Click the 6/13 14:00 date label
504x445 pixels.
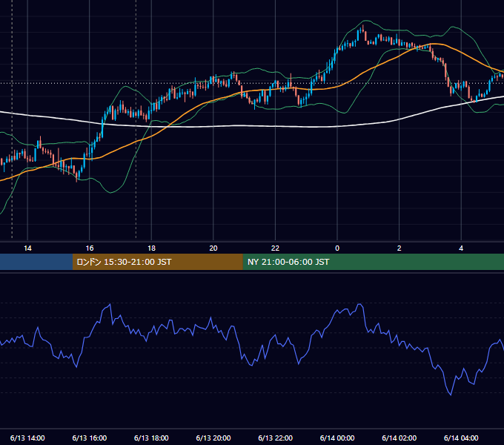[27, 438]
